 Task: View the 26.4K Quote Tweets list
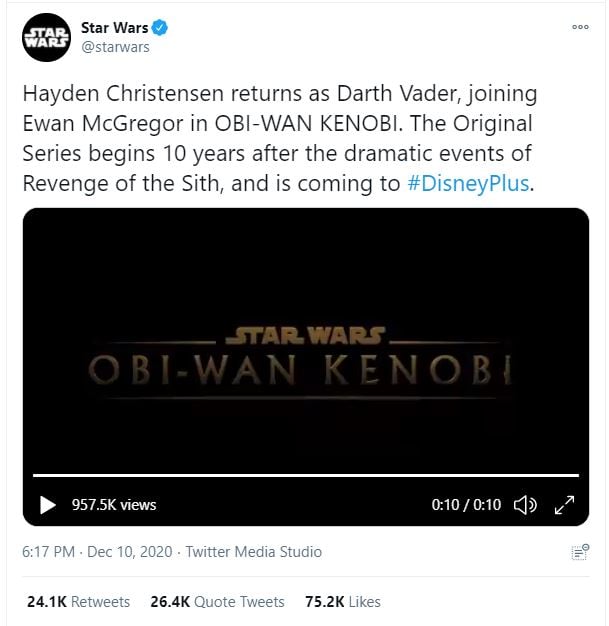217,602
